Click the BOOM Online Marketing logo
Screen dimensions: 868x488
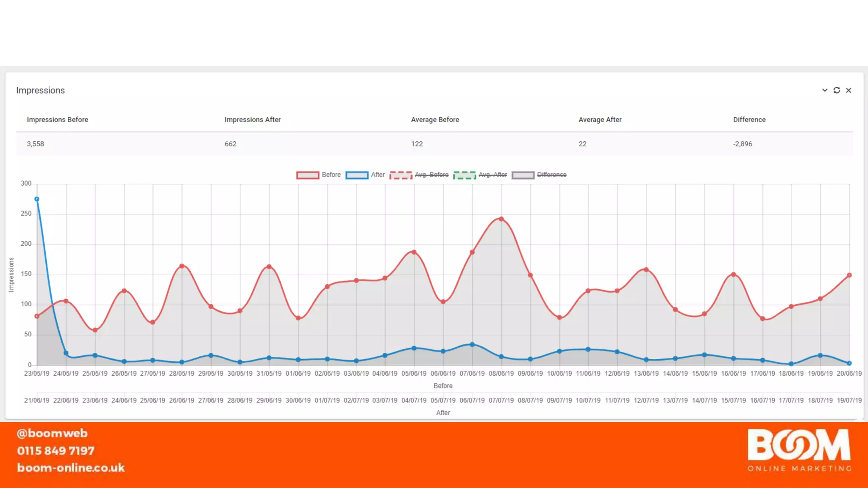pyautogui.click(x=799, y=450)
